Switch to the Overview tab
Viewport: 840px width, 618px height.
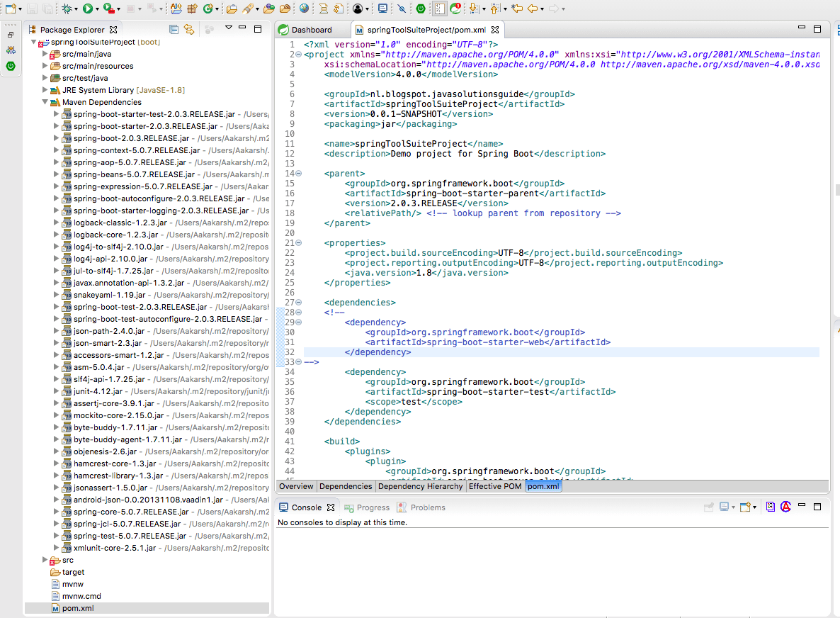pyautogui.click(x=296, y=486)
